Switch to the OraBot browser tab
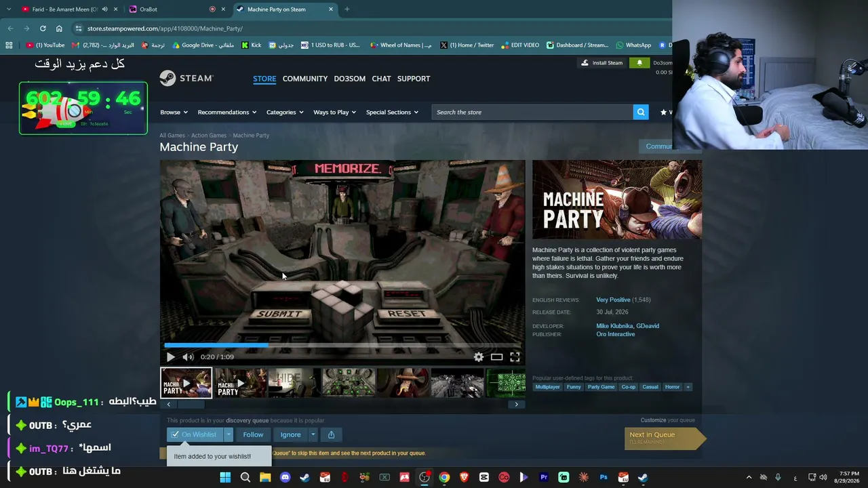This screenshot has height=488, width=868. coord(176,9)
